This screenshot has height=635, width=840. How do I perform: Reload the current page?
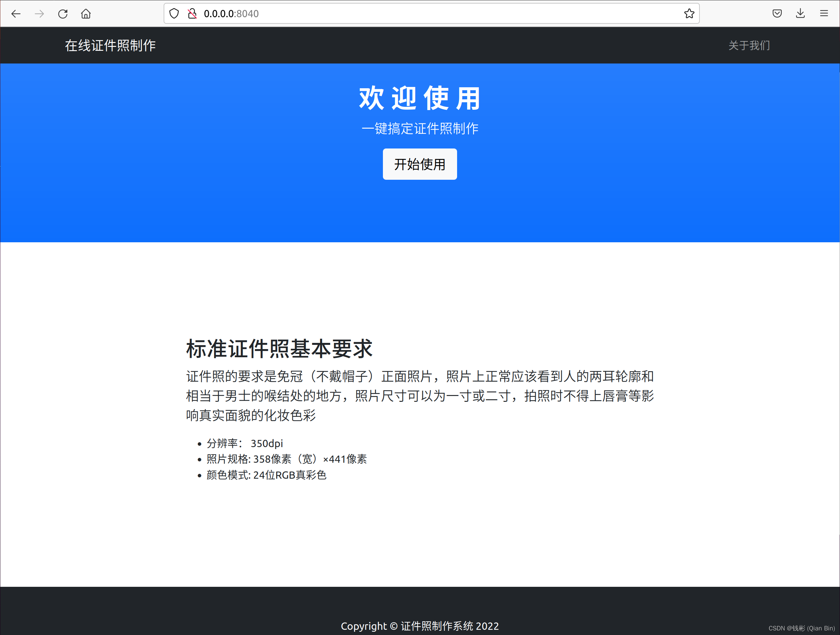tap(63, 14)
